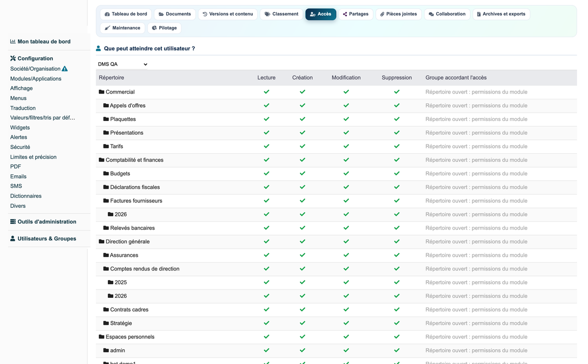Click the server icon beside Outils d'administration

13,221
